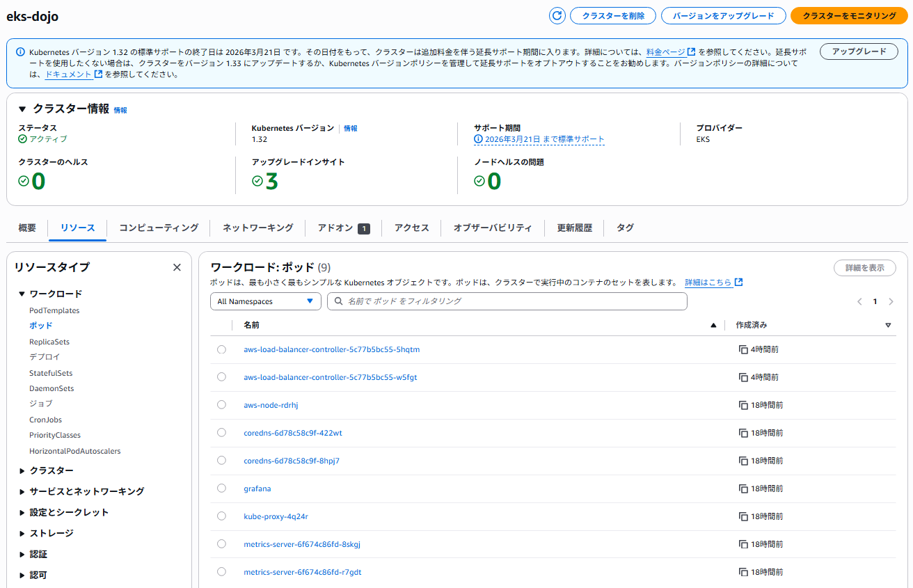Open the All Namespaces dropdown

point(266,301)
